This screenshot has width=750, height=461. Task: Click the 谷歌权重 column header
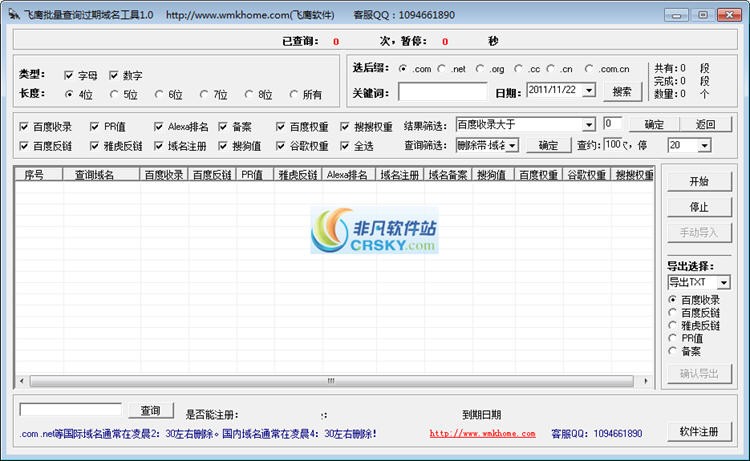(586, 175)
